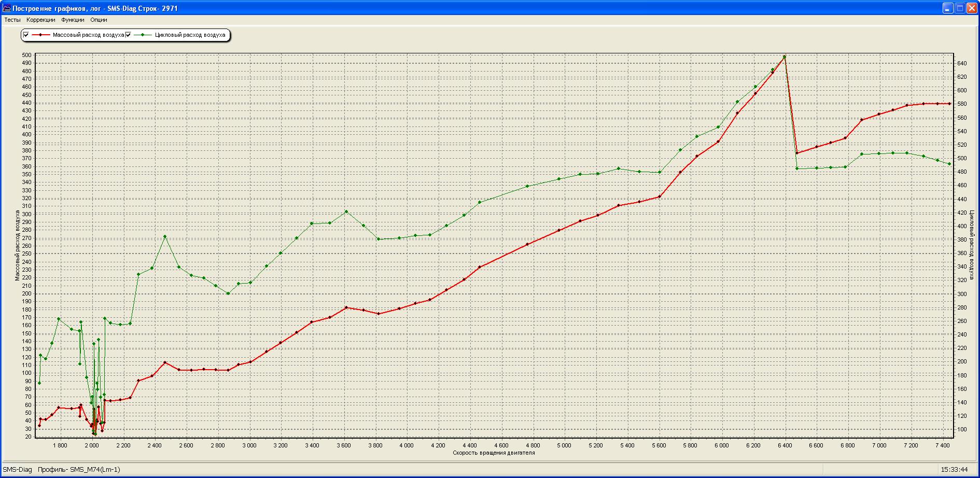Screen dimensions: 980x478
Task: Click the 500 label on left axis
Action: [27, 55]
